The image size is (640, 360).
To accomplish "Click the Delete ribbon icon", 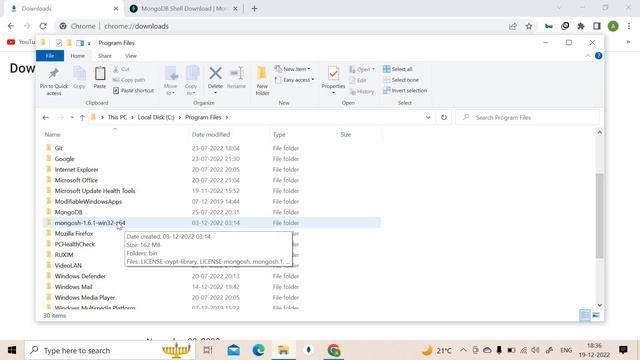I will click(215, 73).
